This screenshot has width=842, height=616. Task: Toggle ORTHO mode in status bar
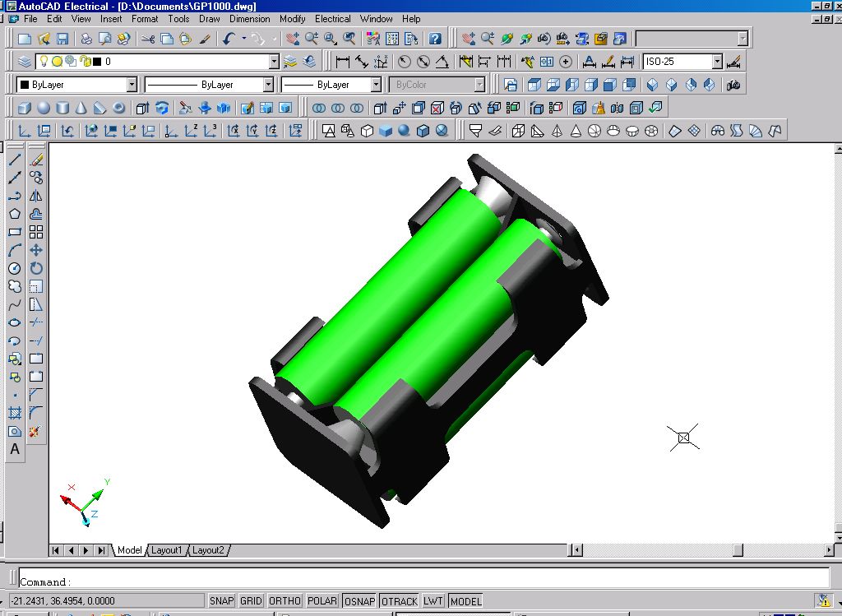pyautogui.click(x=285, y=601)
